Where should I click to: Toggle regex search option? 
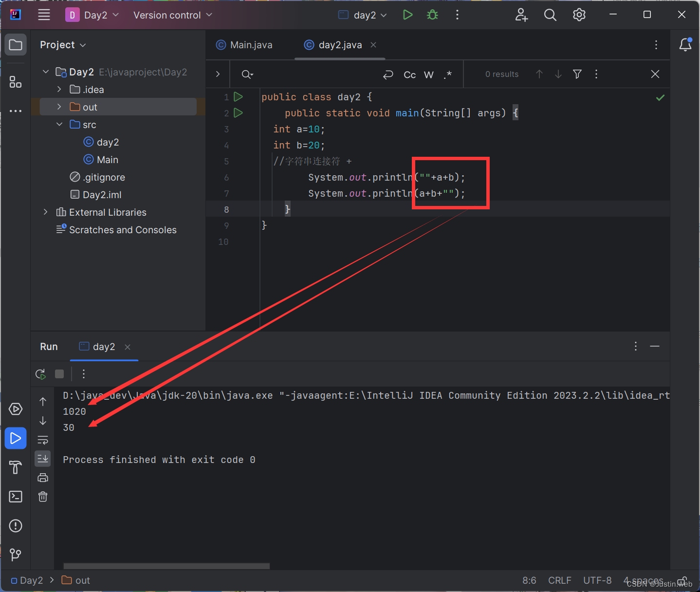pos(448,74)
